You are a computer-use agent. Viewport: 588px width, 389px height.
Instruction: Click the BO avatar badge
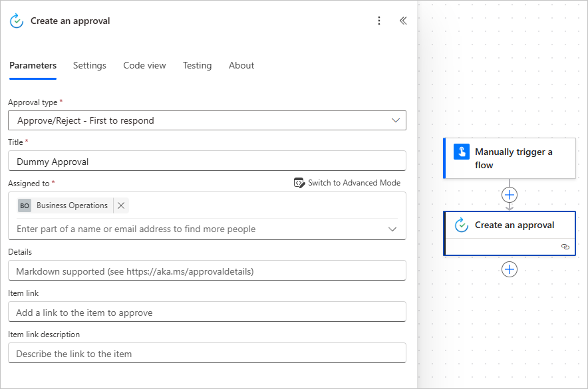(x=25, y=205)
